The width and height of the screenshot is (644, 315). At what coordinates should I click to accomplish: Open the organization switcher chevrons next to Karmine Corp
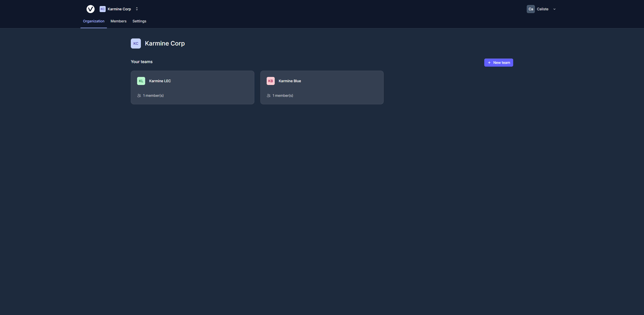click(137, 9)
